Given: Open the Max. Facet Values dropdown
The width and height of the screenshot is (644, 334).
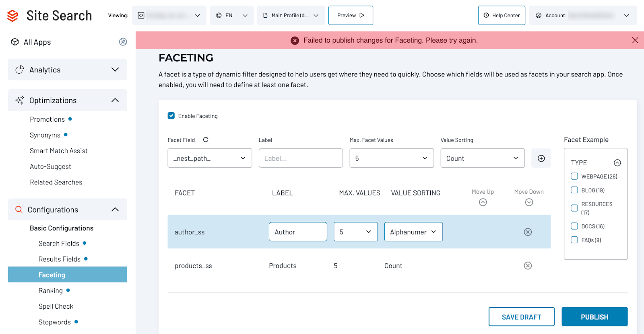Looking at the screenshot, I should 392,158.
